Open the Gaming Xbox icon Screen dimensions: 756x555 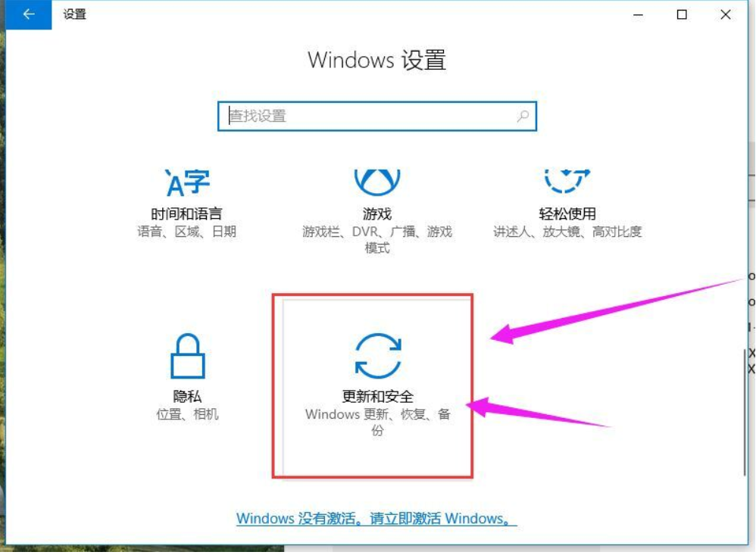coord(377,182)
